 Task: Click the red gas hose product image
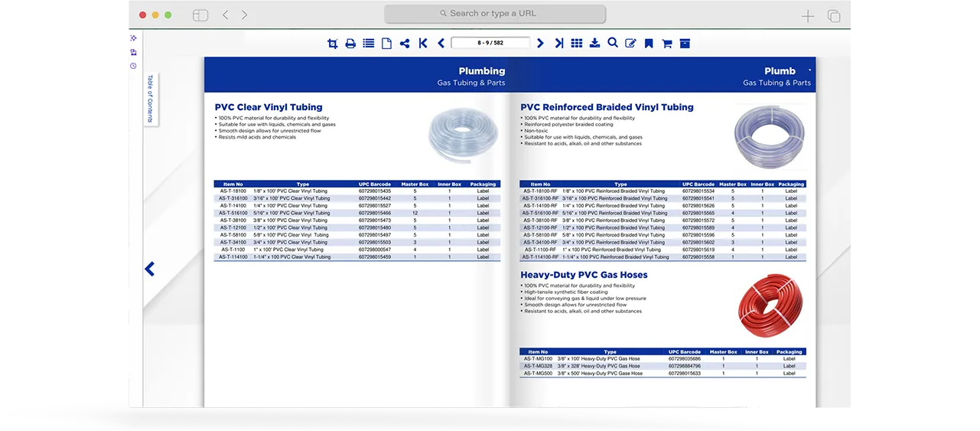pyautogui.click(x=770, y=305)
